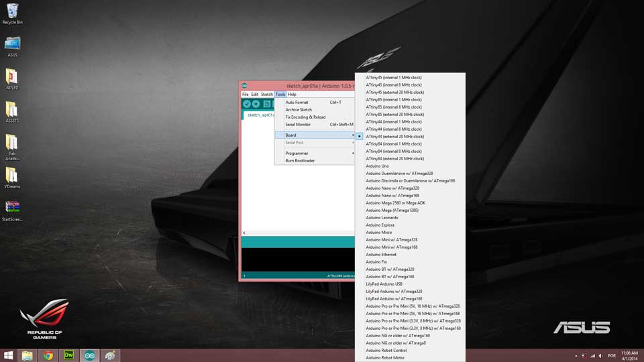Screen dimensions: 644x362
Task: Choose Archive Sketch menu entry
Action: coord(314,109)
